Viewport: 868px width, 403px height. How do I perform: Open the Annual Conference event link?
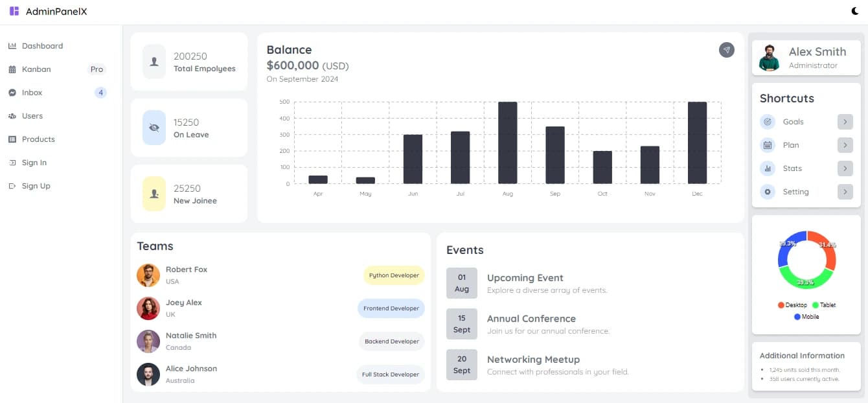(531, 319)
